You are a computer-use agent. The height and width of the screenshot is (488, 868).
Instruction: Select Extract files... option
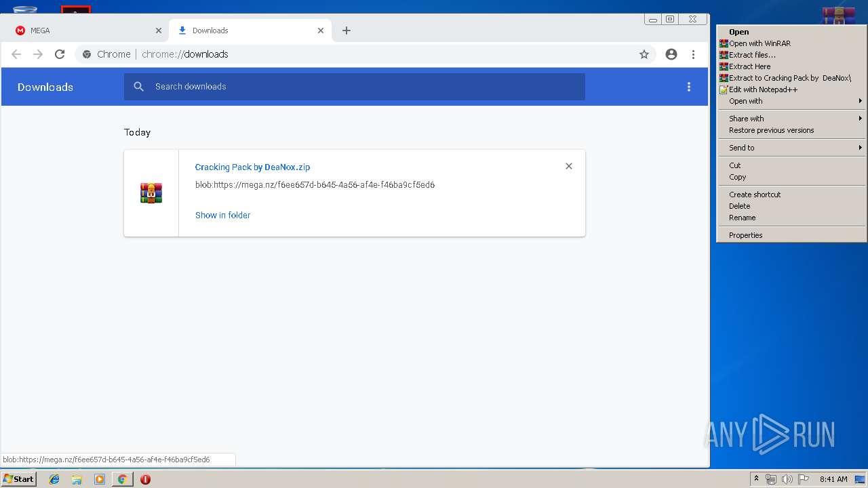tap(791, 55)
